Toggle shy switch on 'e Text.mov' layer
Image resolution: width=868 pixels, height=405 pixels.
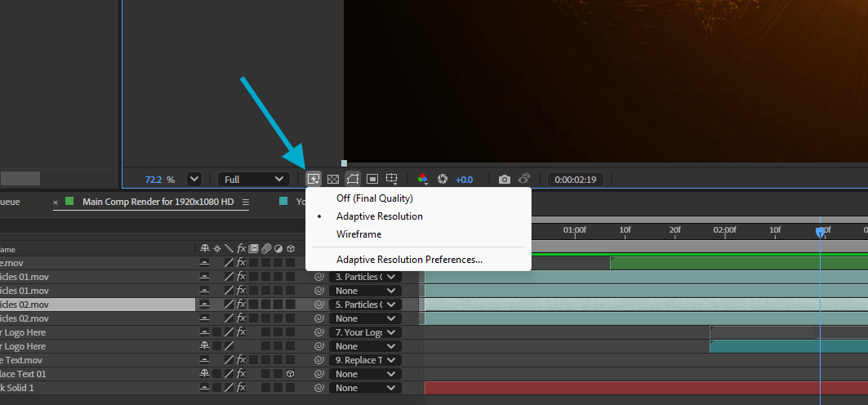click(205, 360)
